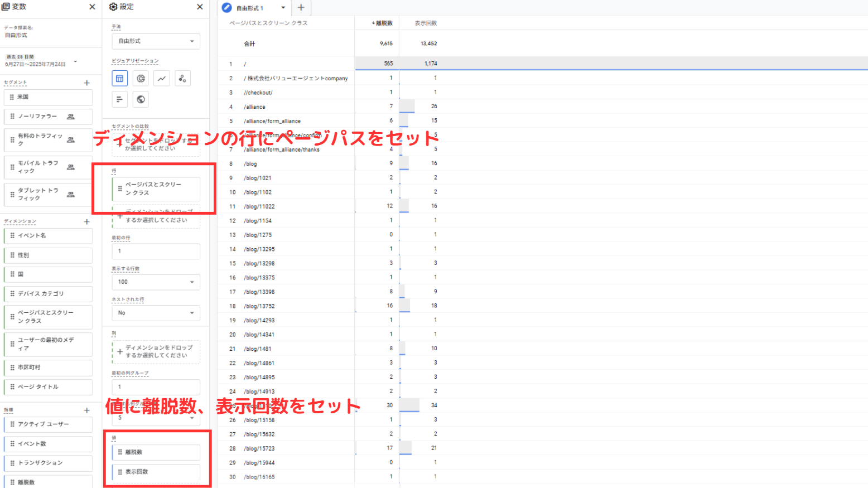Select the 米国 segment
Screen dimensions: 868x488
click(49, 97)
